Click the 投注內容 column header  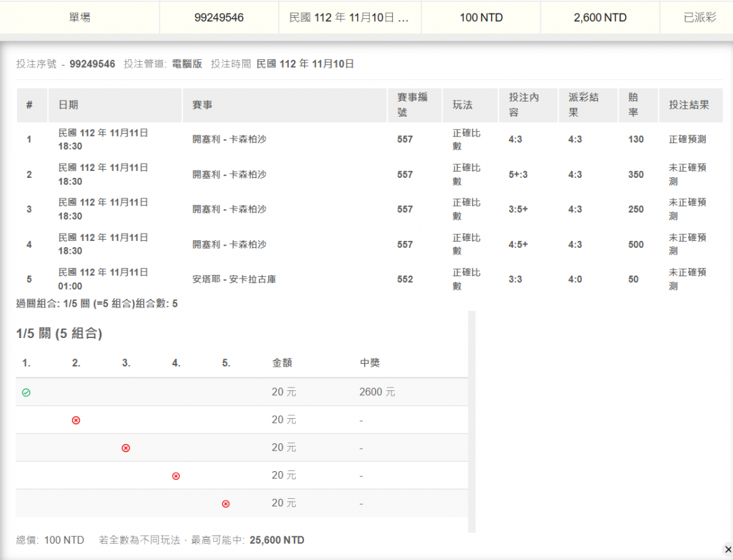tap(528, 105)
